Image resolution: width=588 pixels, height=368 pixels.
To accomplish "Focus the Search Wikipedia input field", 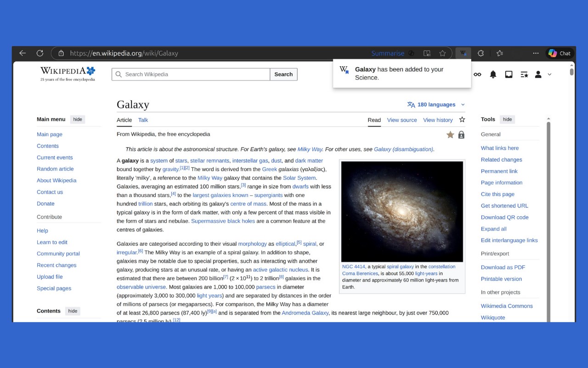I will tap(191, 74).
